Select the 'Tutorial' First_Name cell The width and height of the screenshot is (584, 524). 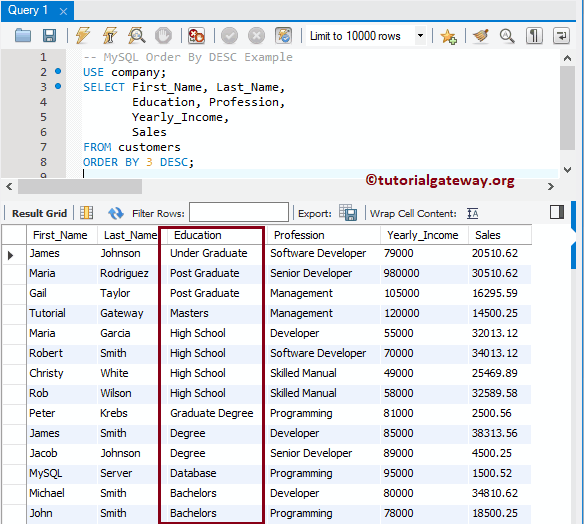(x=62, y=314)
